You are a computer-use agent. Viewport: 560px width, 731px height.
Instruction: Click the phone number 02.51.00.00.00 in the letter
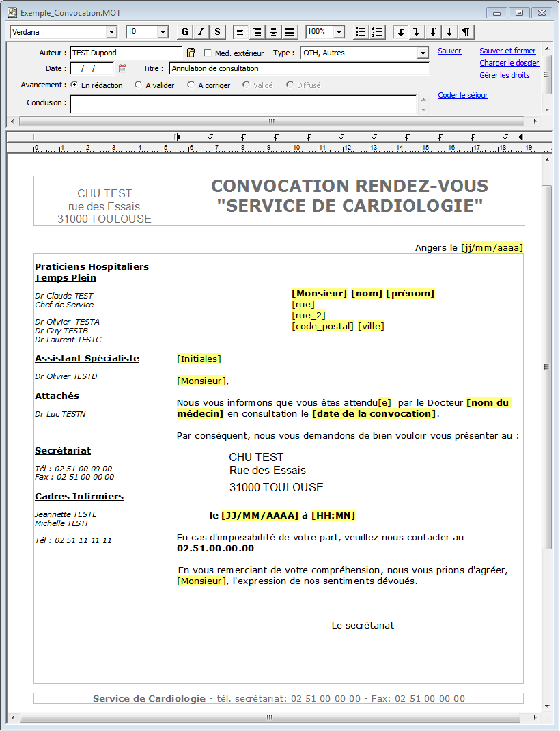coord(216,548)
